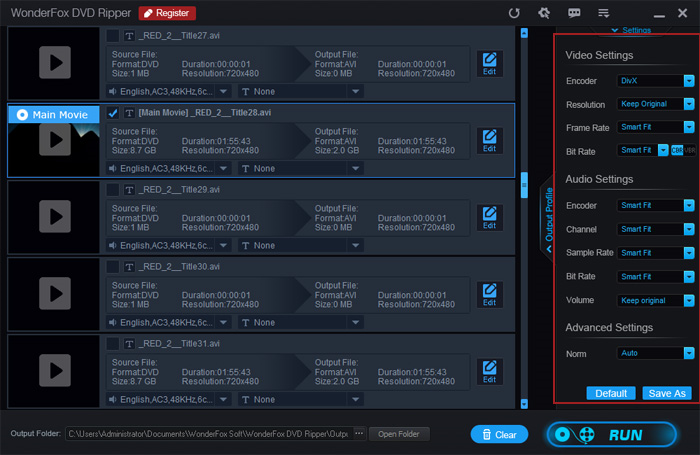Edit the Title29.avi entry
Viewport: 700px width, 455px height.
[x=489, y=217]
